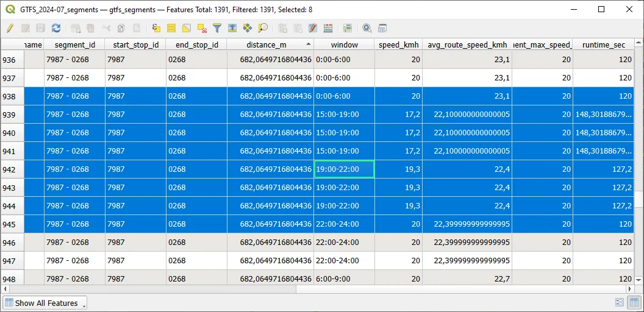
Task: Deselect all features from the layer
Action: point(202,28)
